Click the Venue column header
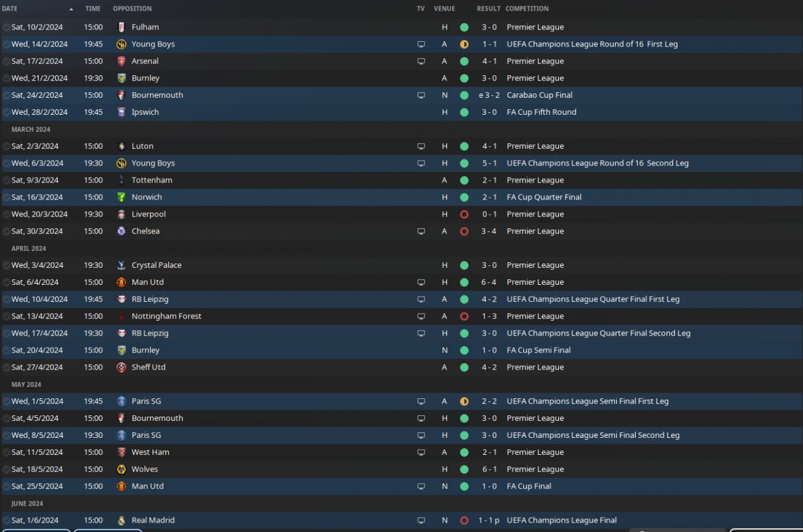This screenshot has width=803, height=532. pos(444,9)
